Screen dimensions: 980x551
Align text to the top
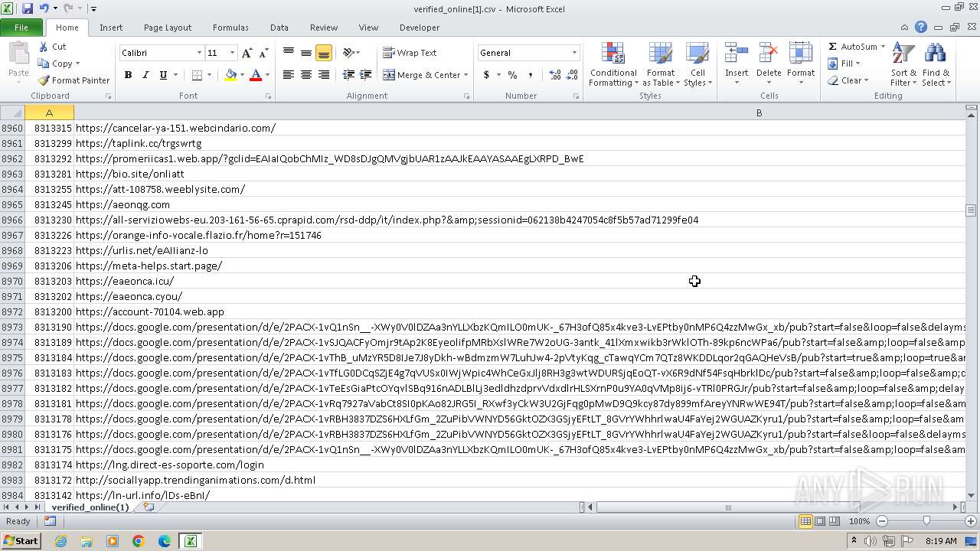click(x=289, y=53)
